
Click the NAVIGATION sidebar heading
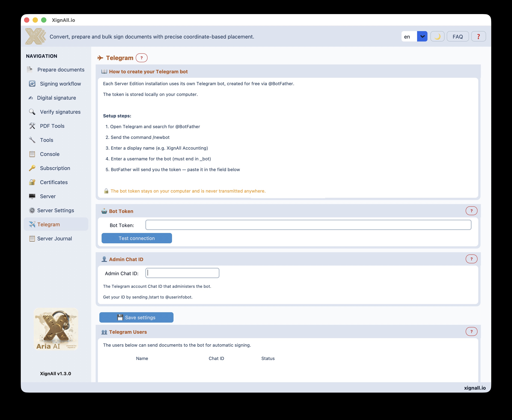click(x=42, y=56)
